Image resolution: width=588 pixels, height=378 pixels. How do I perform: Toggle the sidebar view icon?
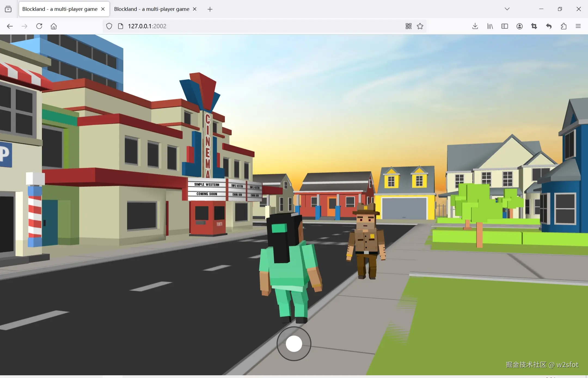coord(504,26)
